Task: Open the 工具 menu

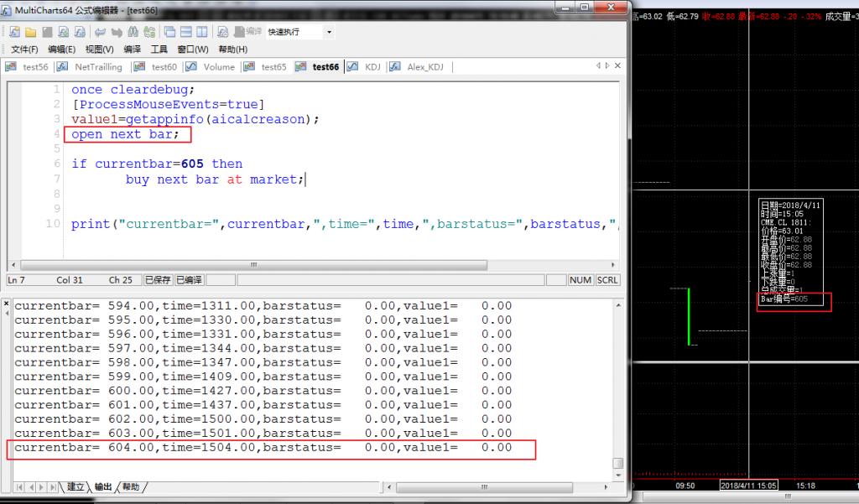Action: [x=159, y=49]
